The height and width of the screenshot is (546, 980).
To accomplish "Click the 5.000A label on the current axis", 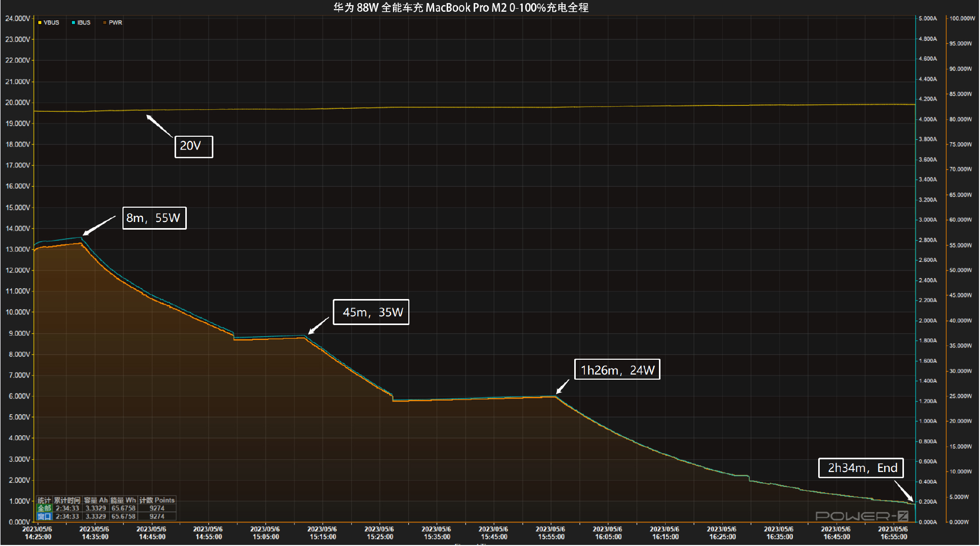I will [x=928, y=18].
